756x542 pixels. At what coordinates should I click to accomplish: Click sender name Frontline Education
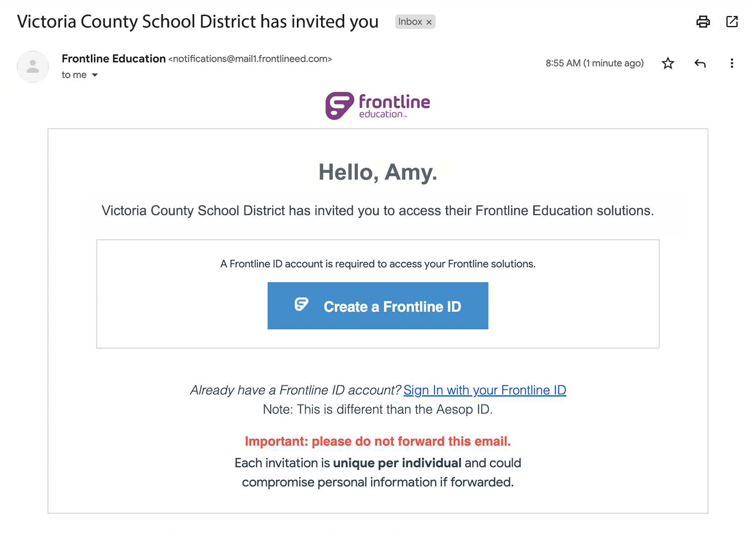(114, 58)
